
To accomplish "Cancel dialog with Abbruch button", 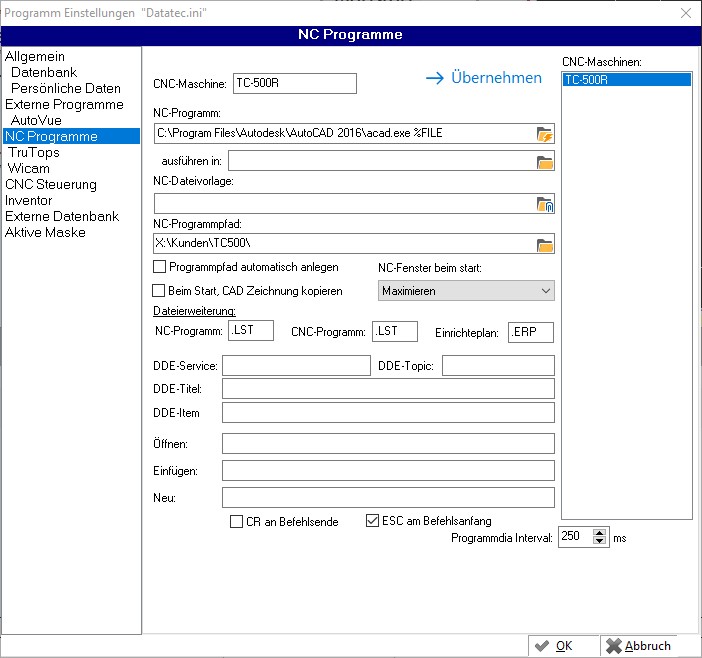I will pyautogui.click(x=638, y=646).
